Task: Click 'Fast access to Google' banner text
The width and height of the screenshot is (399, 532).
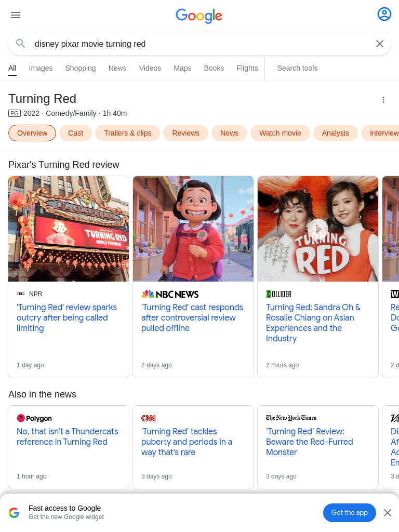Action: tap(65, 508)
